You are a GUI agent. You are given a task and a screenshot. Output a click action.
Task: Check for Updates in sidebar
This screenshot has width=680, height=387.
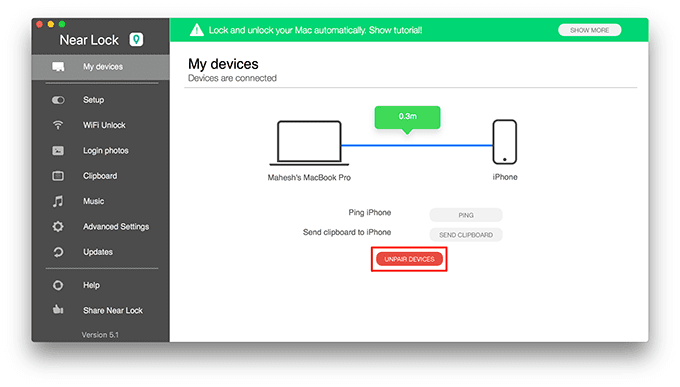101,252
